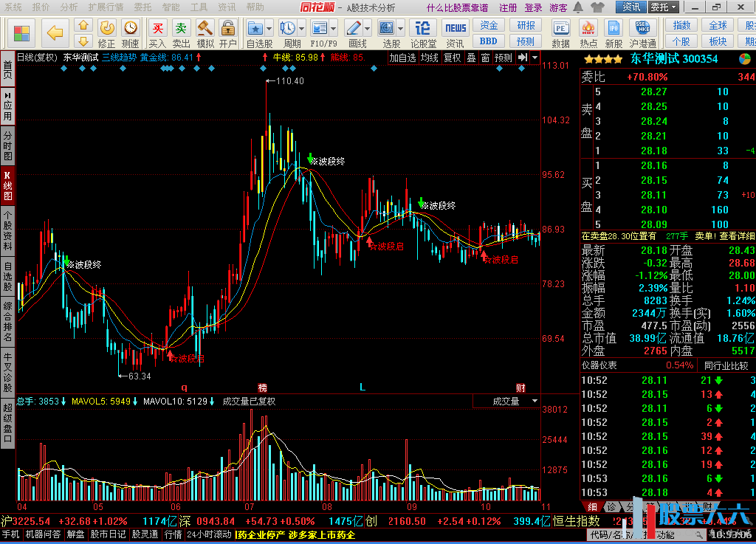Open the 模拟 trading gavel icon
Screen dimensions: 756x544
205,33
